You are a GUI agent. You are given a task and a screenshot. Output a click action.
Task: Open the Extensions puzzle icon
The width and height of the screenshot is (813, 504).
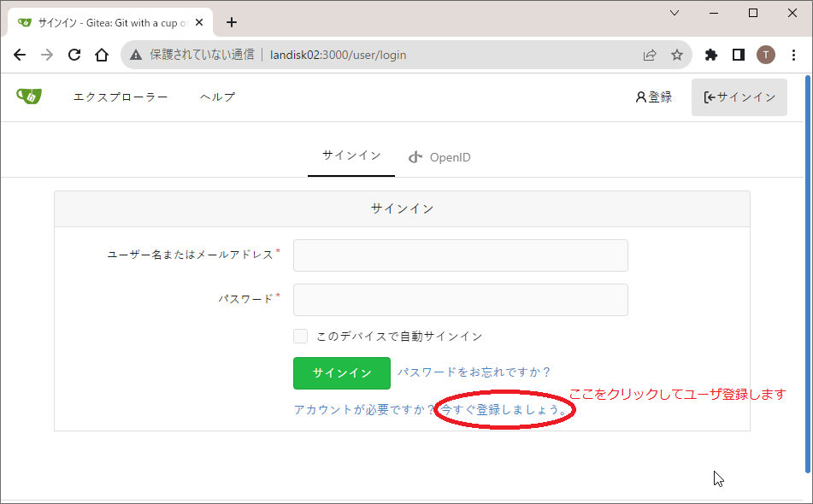710,55
